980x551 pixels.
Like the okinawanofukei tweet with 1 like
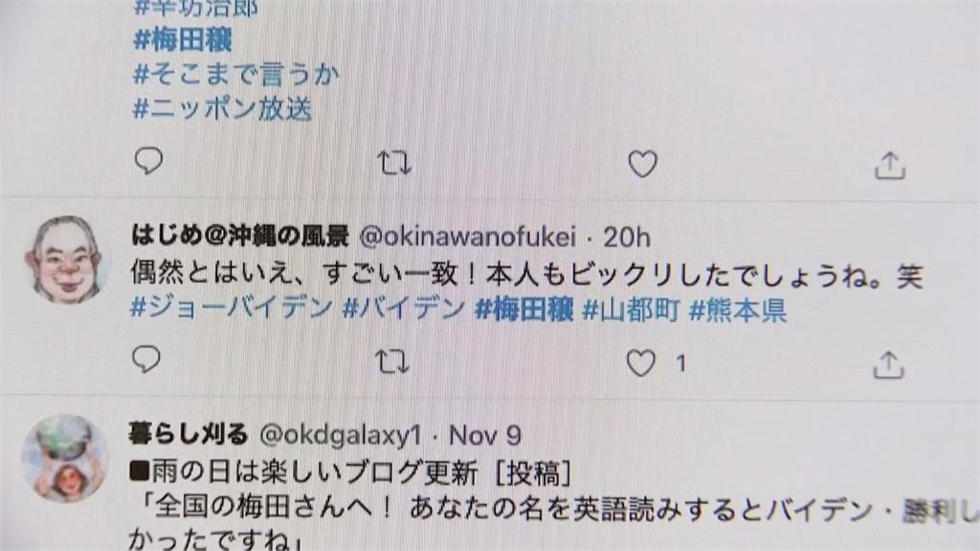(x=640, y=363)
